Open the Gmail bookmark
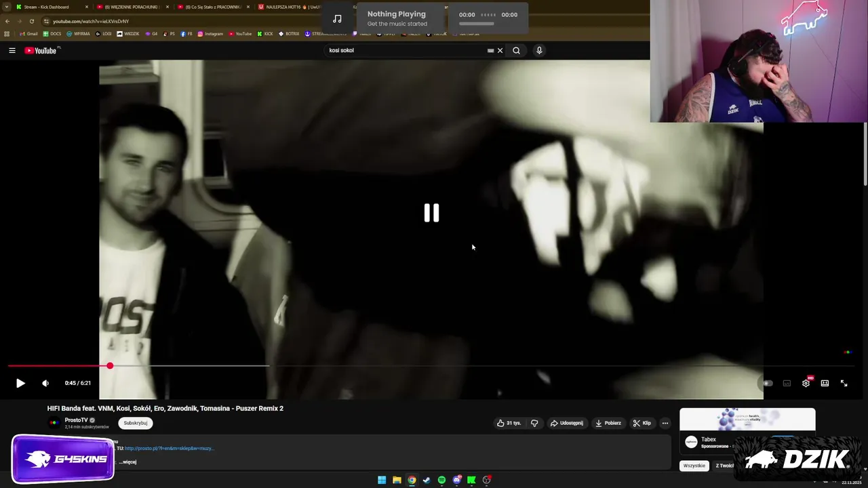Screen dimensions: 868x488 click(x=28, y=34)
